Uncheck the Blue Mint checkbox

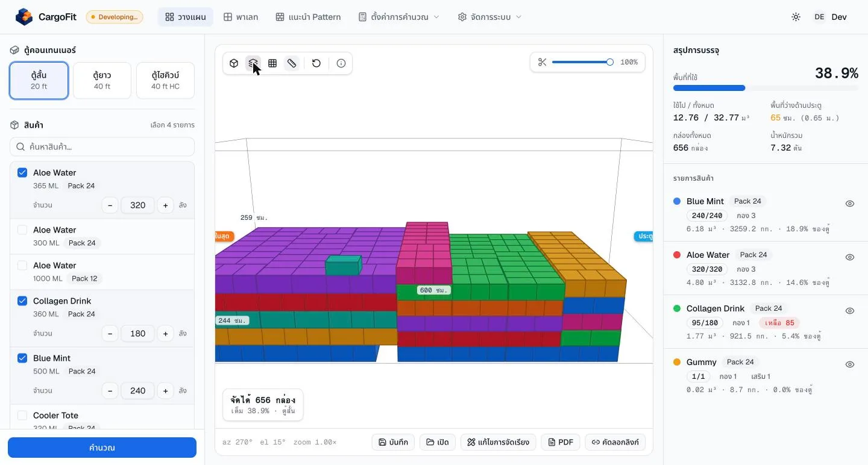tap(22, 358)
